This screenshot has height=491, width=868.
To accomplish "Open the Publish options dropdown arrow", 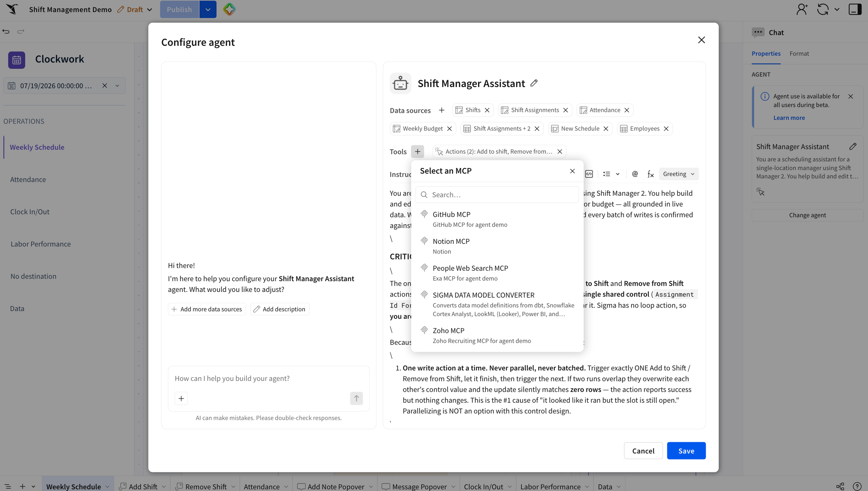I will (208, 9).
